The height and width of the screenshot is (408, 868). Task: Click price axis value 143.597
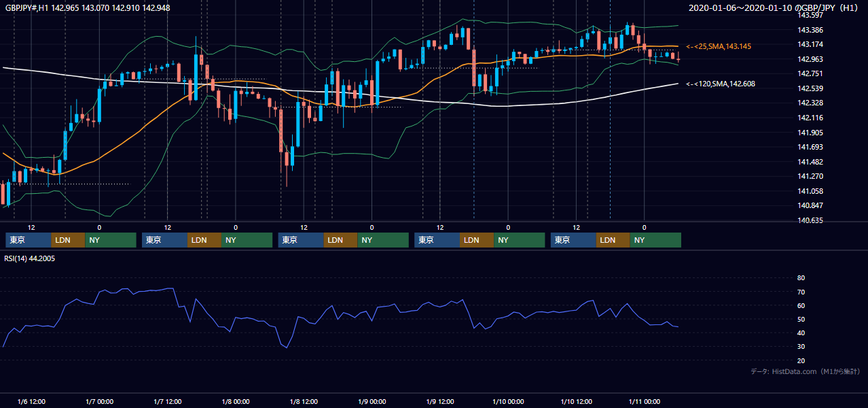coord(810,15)
